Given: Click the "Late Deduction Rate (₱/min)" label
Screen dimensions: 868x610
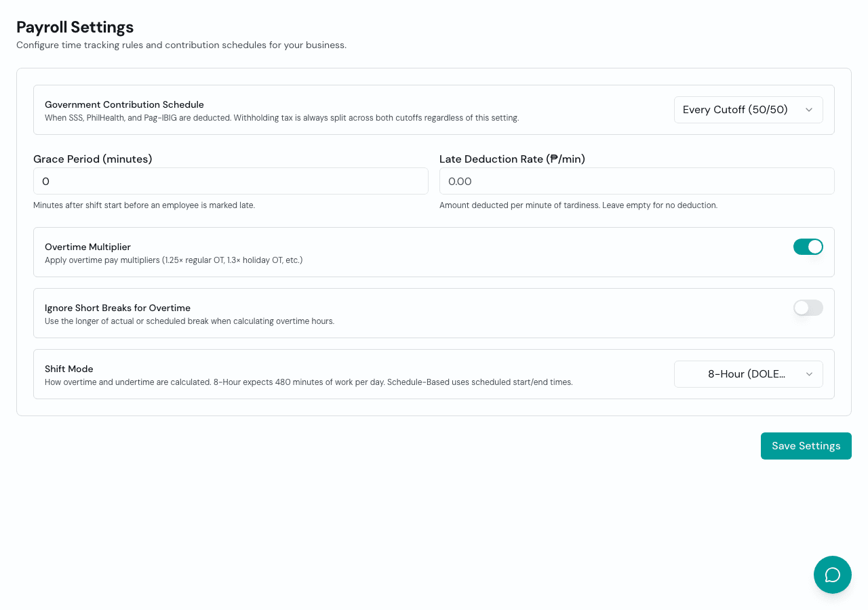Looking at the screenshot, I should (x=512, y=159).
